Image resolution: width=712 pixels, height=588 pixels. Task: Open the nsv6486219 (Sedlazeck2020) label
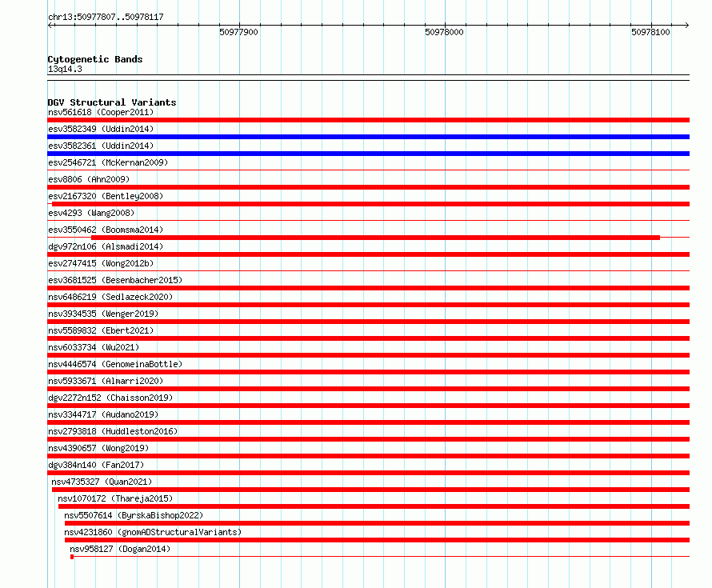pyautogui.click(x=110, y=297)
